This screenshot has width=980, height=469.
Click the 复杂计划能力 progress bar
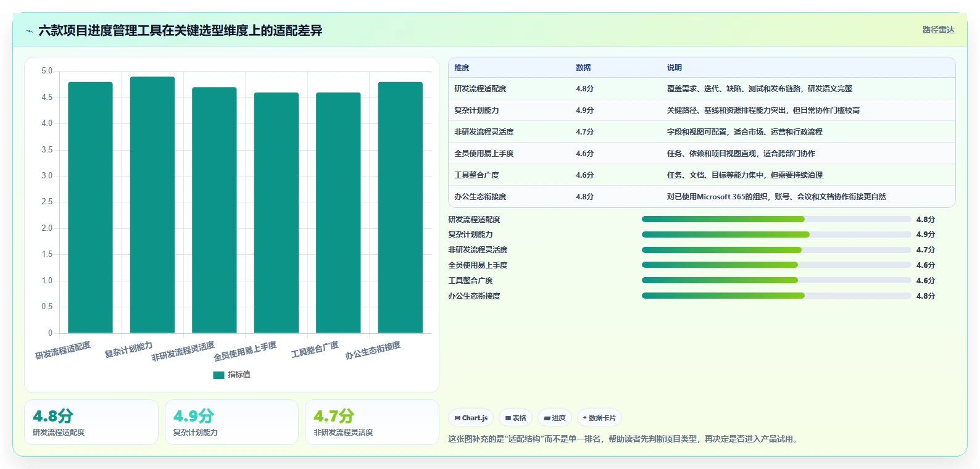tap(776, 234)
